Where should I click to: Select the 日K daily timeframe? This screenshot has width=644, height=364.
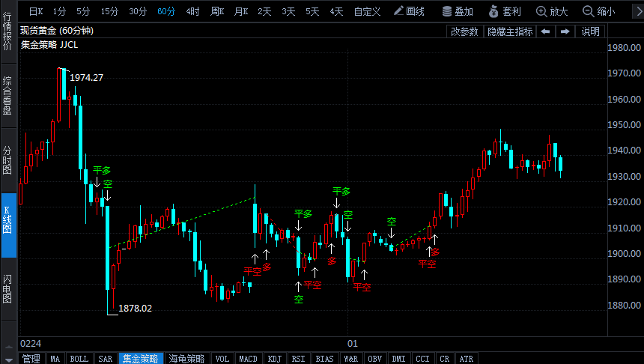click(x=36, y=11)
